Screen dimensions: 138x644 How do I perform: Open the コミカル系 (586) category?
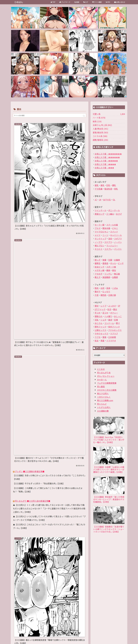(x=100, y=136)
